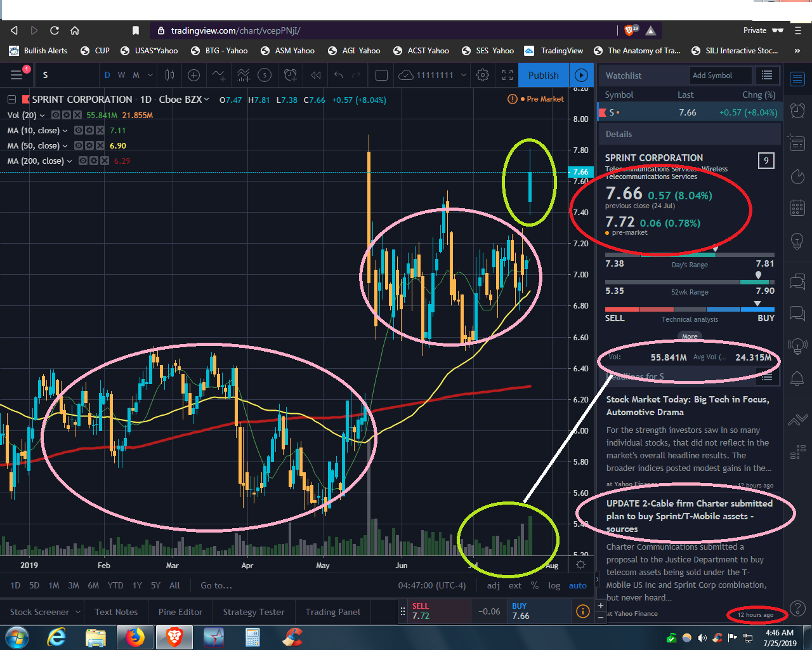Enter fullscreen mode on the chart

coord(507,76)
